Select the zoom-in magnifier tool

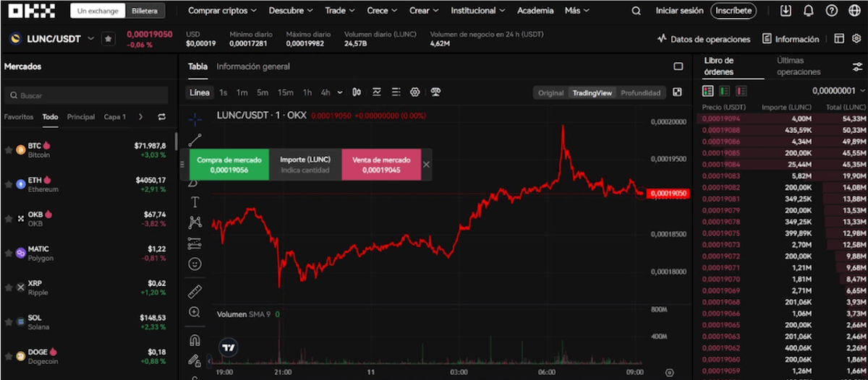point(195,313)
